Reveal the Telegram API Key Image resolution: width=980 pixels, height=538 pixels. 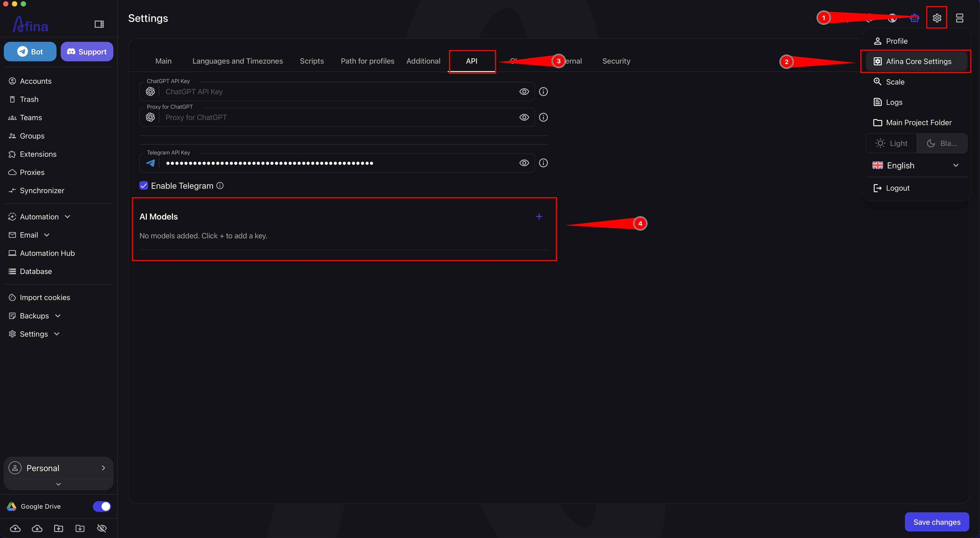coord(524,163)
